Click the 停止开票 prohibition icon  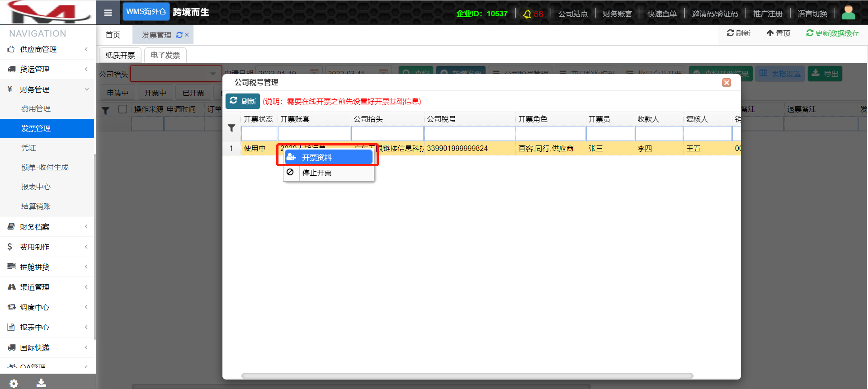pos(290,172)
